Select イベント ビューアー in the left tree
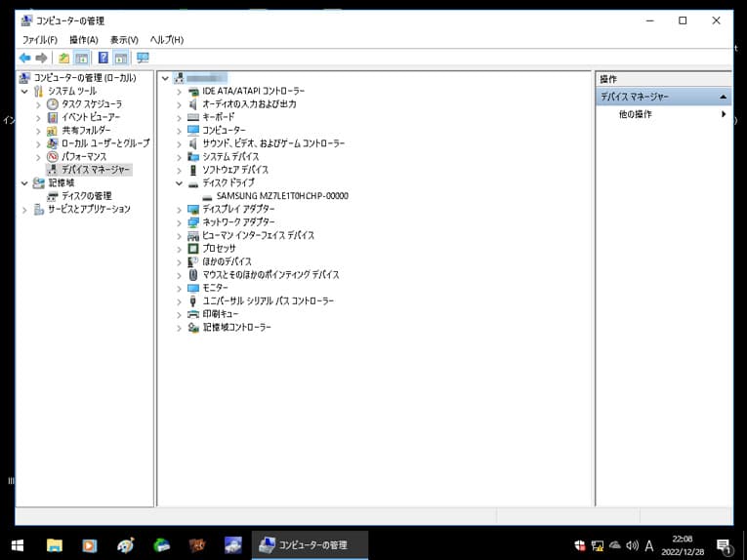Image resolution: width=747 pixels, height=560 pixels. [91, 117]
